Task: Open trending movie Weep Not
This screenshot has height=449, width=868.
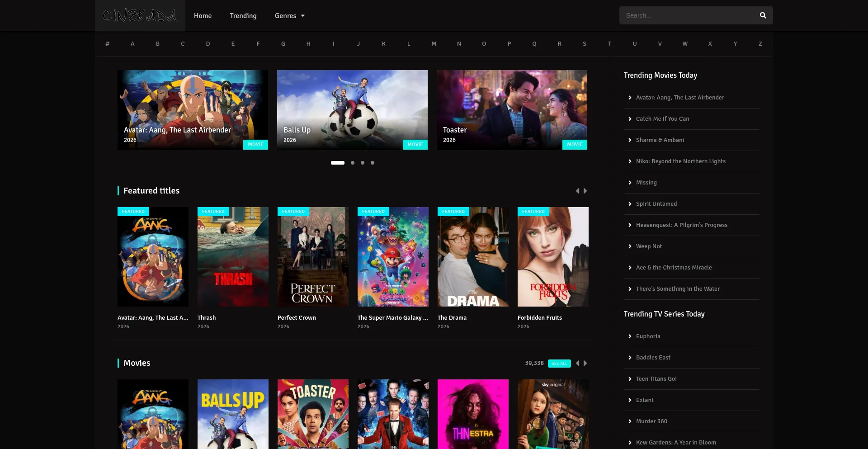Action: click(x=649, y=246)
